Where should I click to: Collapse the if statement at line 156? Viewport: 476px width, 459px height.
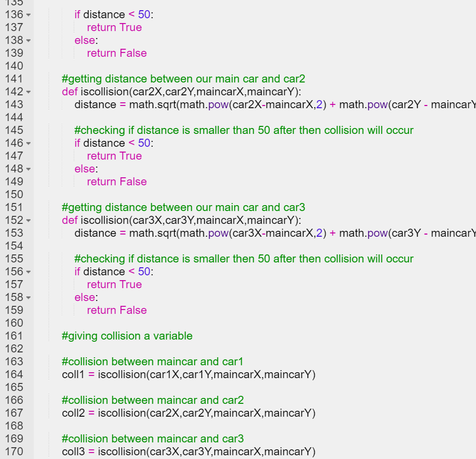[x=28, y=272]
